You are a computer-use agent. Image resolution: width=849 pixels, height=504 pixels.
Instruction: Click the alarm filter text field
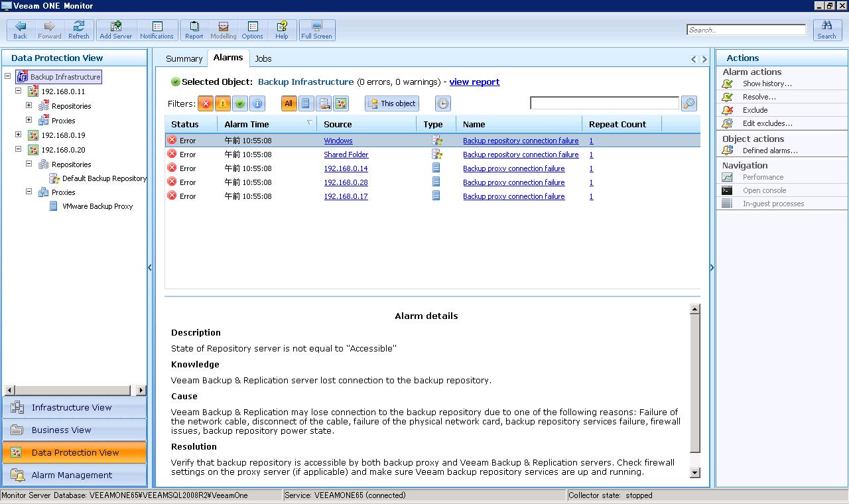pos(605,103)
